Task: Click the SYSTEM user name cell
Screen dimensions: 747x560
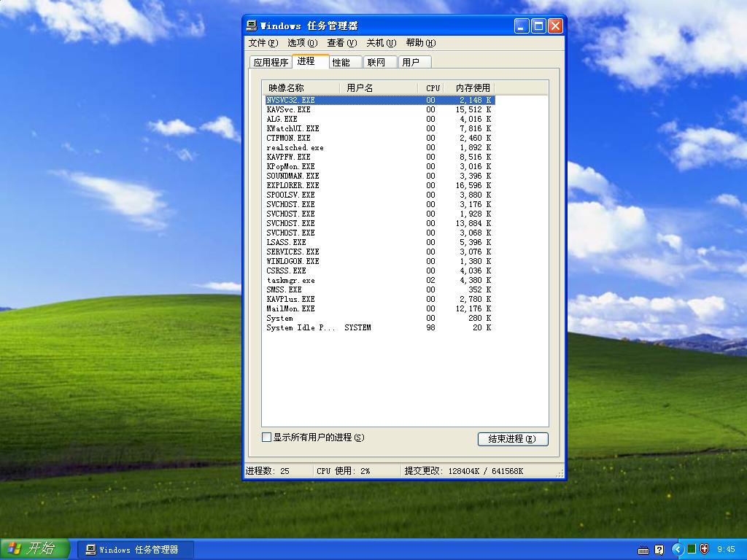Action: click(x=357, y=327)
